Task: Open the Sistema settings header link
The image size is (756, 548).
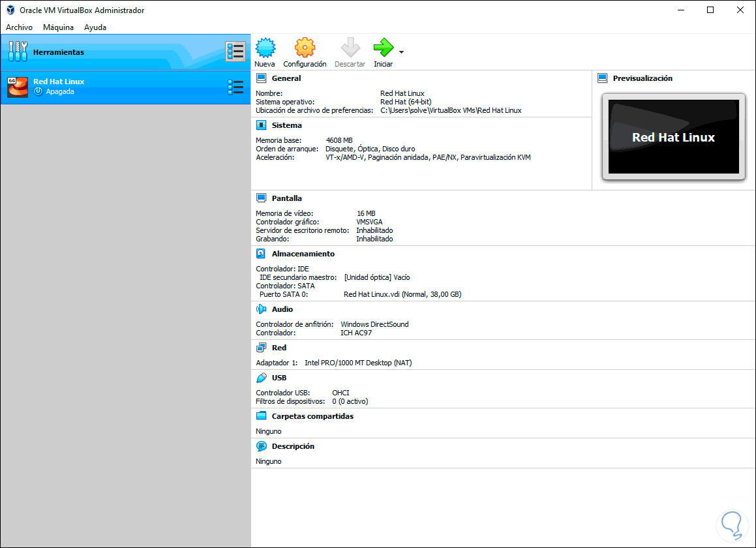Action: tap(287, 125)
